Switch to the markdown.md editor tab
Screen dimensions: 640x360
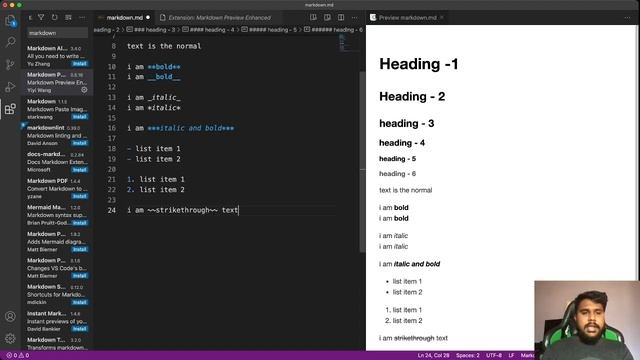124,18
